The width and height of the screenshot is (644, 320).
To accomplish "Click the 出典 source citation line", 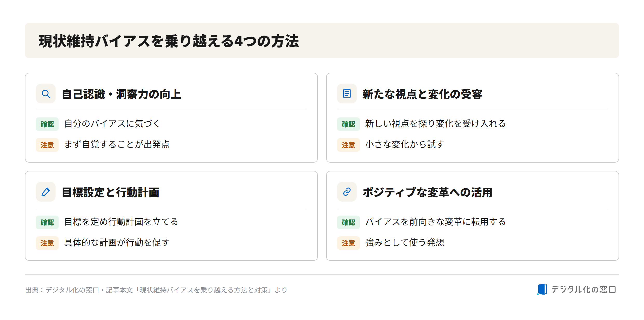I will pos(156,290).
